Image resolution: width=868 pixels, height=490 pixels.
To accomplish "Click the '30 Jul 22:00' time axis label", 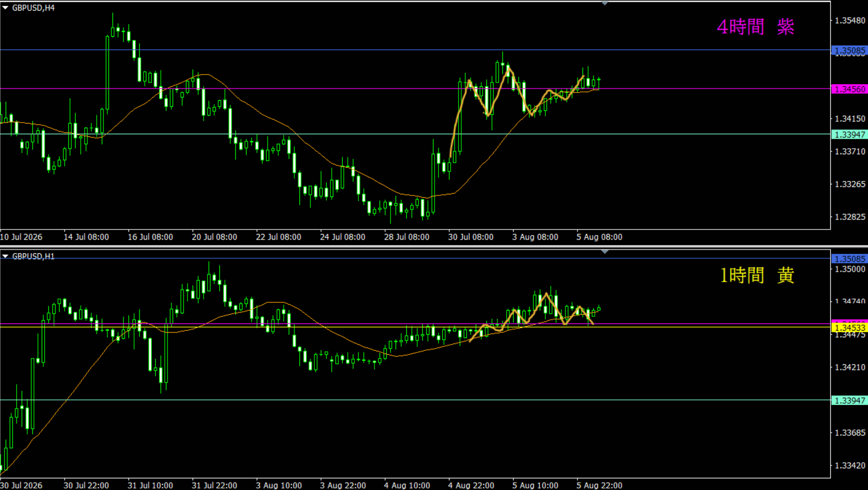I will coord(86,486).
